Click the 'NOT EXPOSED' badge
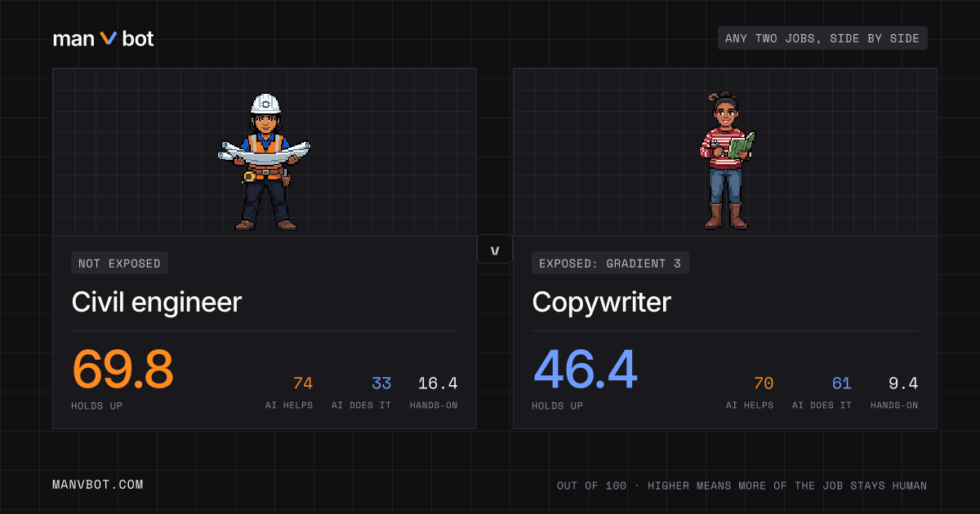The image size is (980, 514). 120,263
